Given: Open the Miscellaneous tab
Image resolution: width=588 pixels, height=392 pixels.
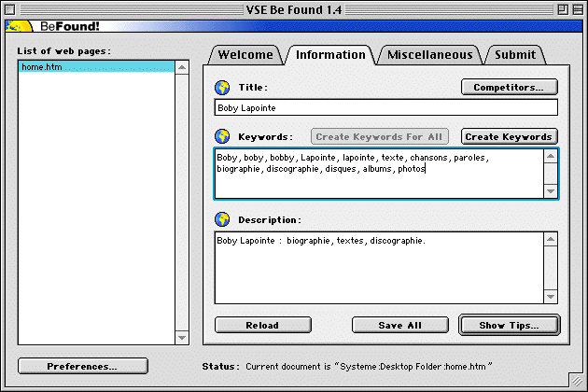Looking at the screenshot, I should point(429,55).
